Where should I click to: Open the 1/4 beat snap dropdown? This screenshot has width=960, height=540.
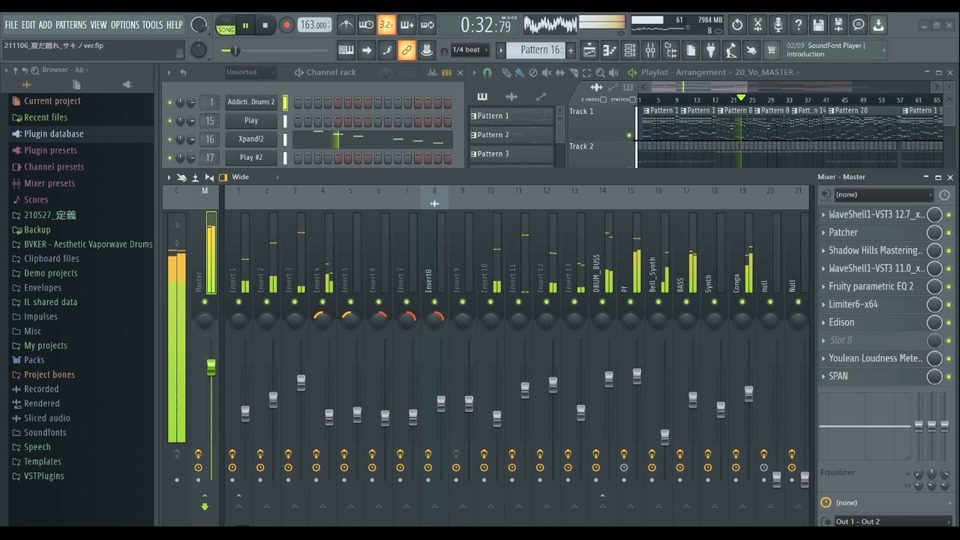coord(470,50)
